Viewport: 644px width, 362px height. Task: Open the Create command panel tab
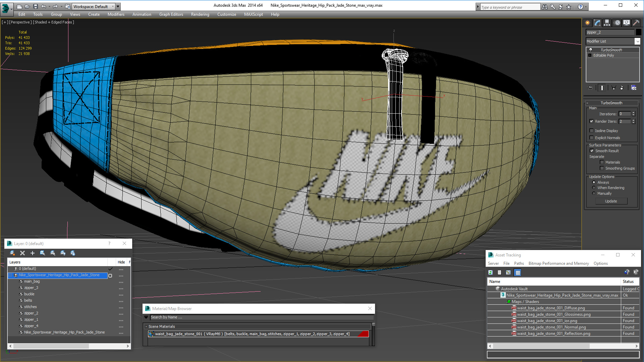pos(588,23)
